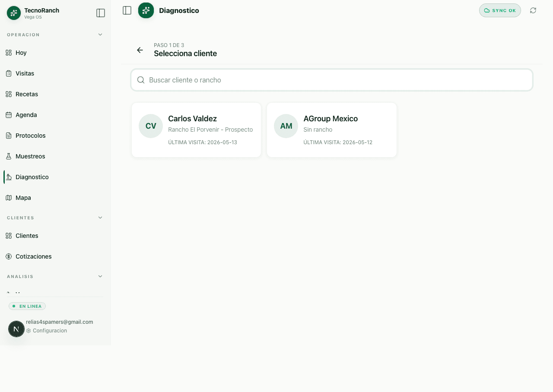This screenshot has height=392, width=553.
Task: Click the Recetas grid icon
Action: click(x=9, y=94)
